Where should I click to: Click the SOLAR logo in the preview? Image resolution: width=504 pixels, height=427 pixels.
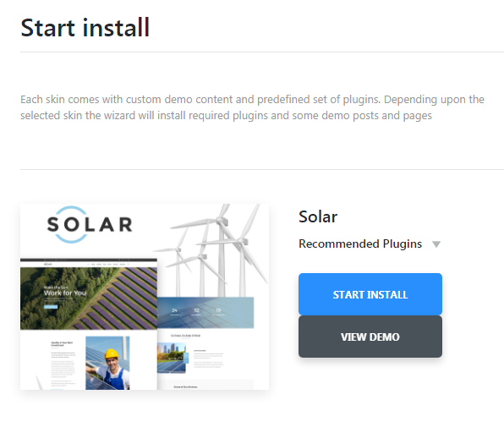[90, 224]
